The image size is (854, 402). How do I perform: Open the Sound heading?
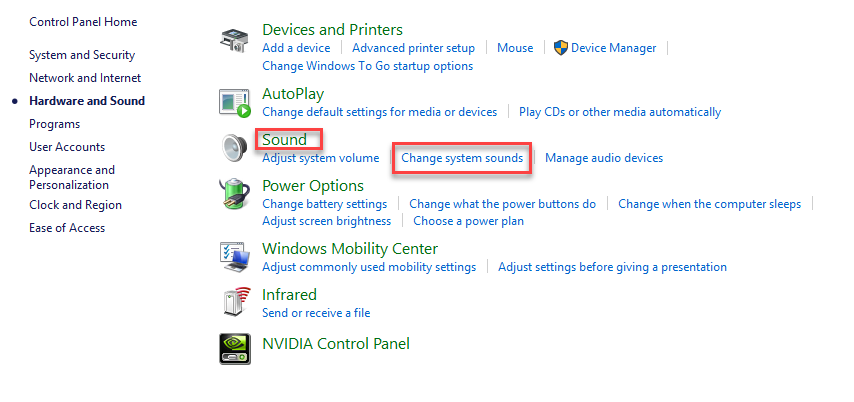click(x=284, y=139)
